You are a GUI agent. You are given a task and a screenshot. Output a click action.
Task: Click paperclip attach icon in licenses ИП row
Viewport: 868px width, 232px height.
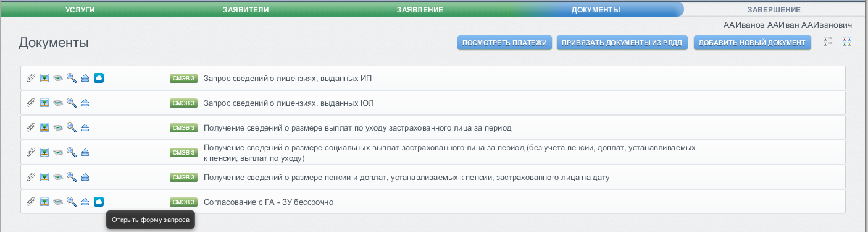[x=30, y=78]
